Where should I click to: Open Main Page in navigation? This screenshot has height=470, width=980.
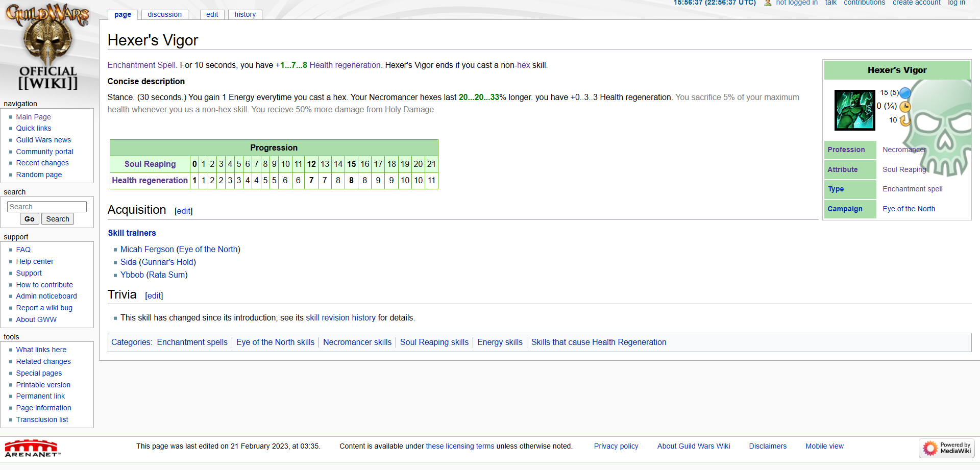[33, 117]
